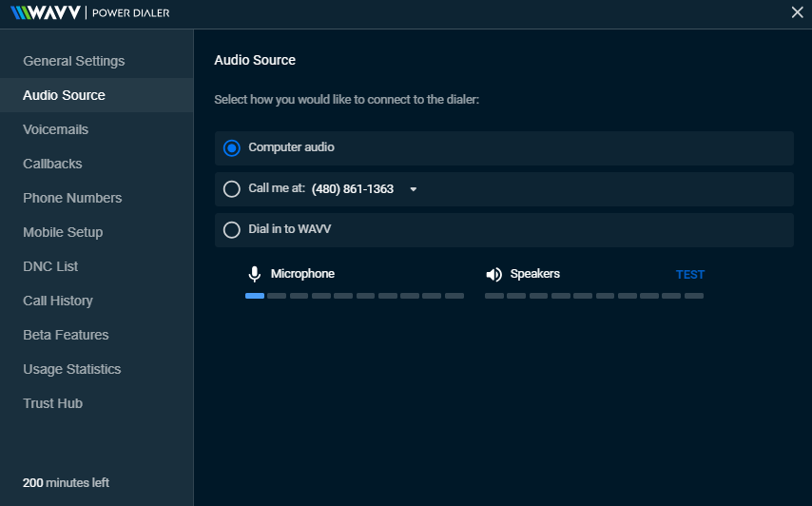Click the speakers volume icon
Image resolution: width=812 pixels, height=506 pixels.
pyautogui.click(x=494, y=275)
